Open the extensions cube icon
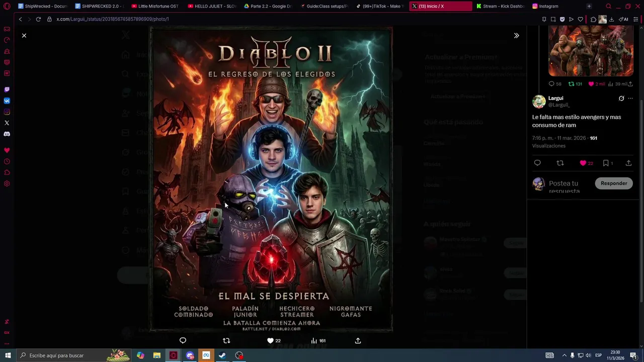644x362 pixels. click(x=593, y=19)
